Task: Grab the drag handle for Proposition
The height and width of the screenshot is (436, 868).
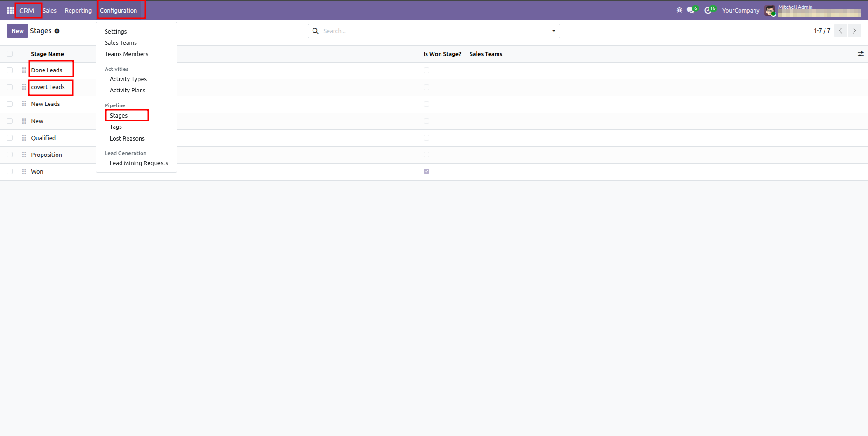Action: coord(24,155)
